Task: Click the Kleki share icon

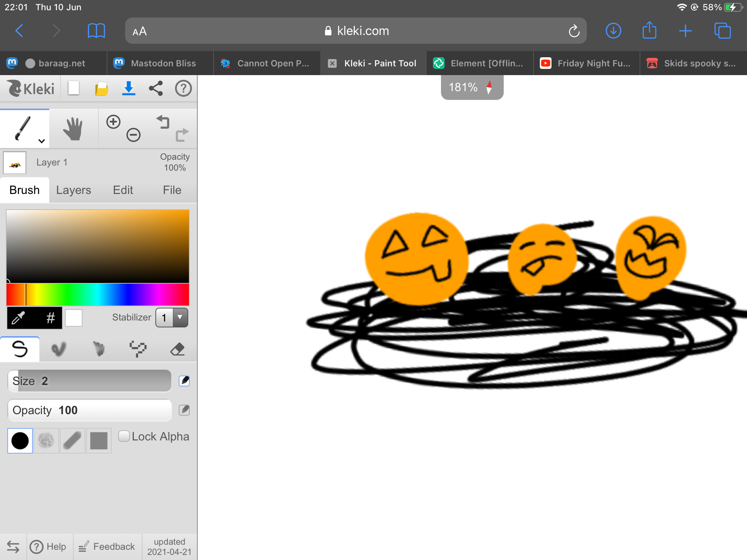Action: pos(156,89)
